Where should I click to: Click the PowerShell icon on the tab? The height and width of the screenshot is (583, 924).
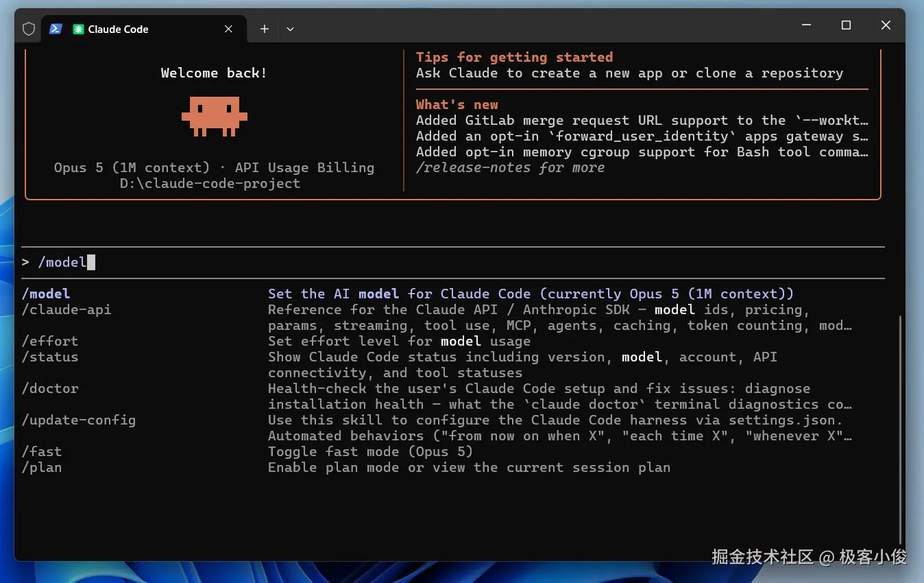coord(56,29)
